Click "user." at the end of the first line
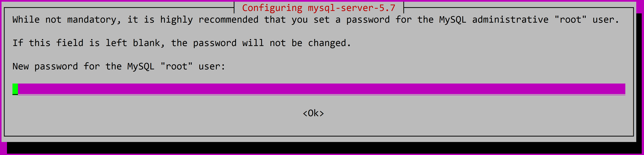This screenshot has width=644, height=155. coord(605,20)
